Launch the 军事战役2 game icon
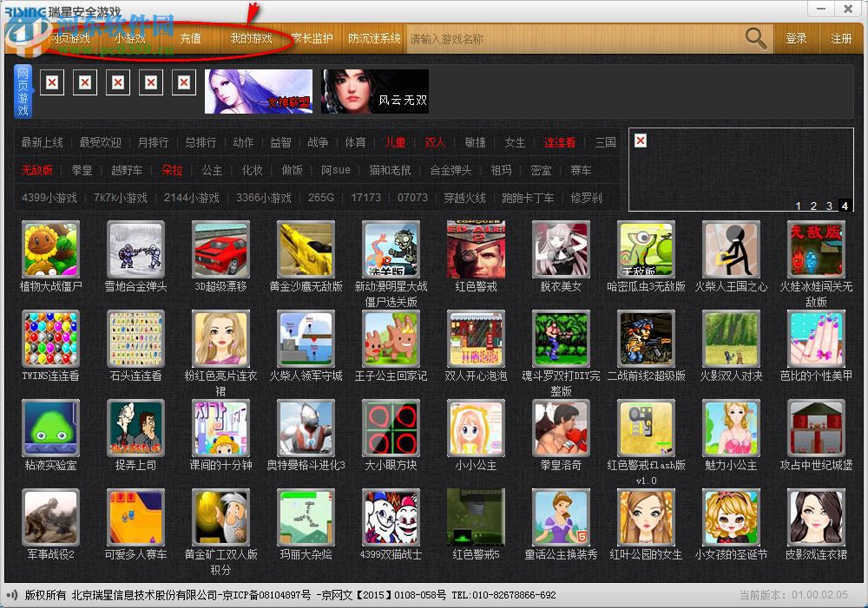Screen dimensions: 868x608 point(50,517)
